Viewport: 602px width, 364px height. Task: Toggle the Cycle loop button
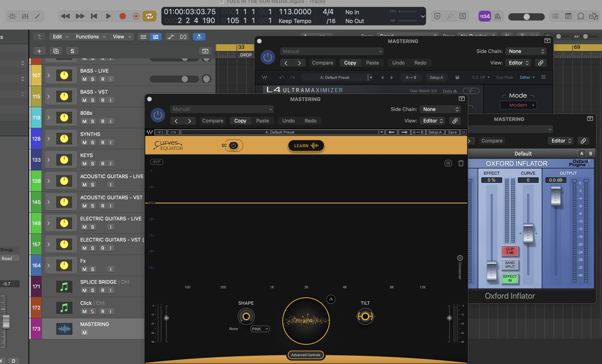click(x=149, y=16)
